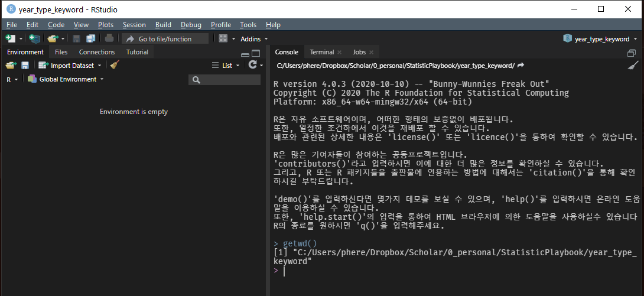The width and height of the screenshot is (644, 296).
Task: Open year_type_keyword project menu
Action: click(x=600, y=39)
